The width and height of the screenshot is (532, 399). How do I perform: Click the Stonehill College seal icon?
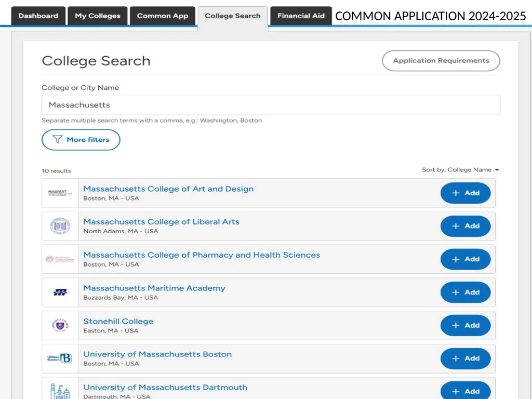(60, 325)
